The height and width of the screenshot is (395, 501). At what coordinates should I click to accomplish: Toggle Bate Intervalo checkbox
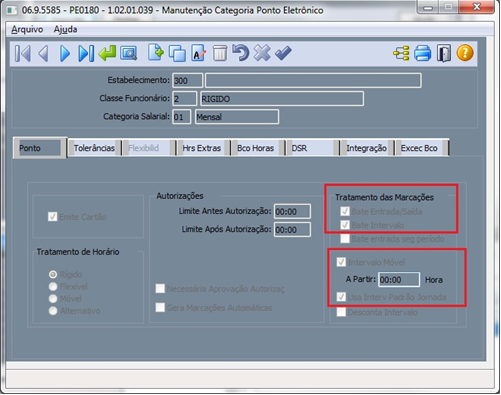345,225
